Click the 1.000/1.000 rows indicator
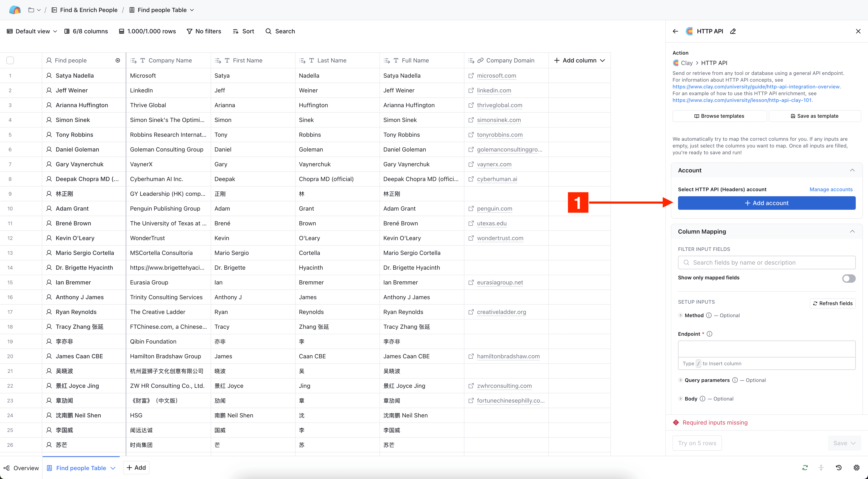This screenshot has height=479, width=868. tap(148, 31)
